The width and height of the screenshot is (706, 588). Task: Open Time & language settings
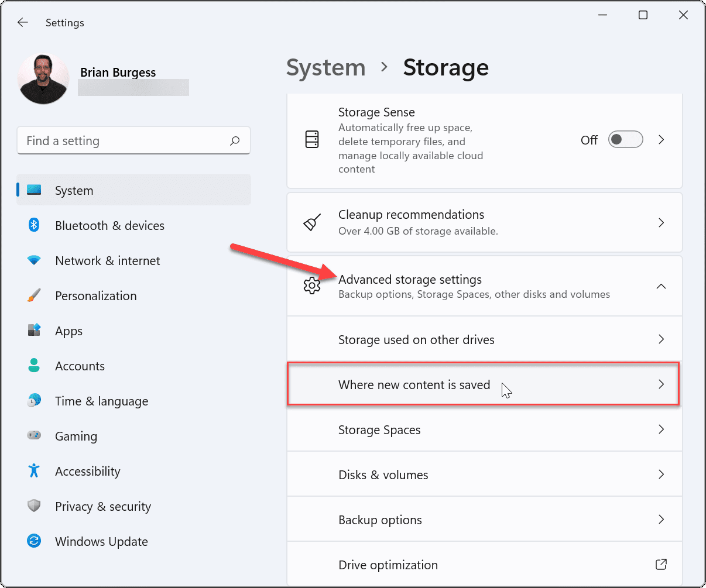click(133, 401)
